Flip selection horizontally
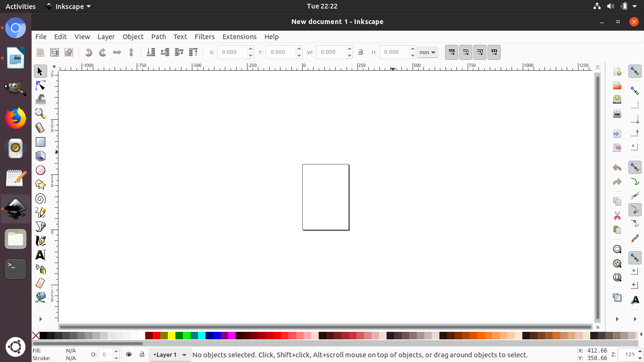644x362 pixels. pos(117,52)
